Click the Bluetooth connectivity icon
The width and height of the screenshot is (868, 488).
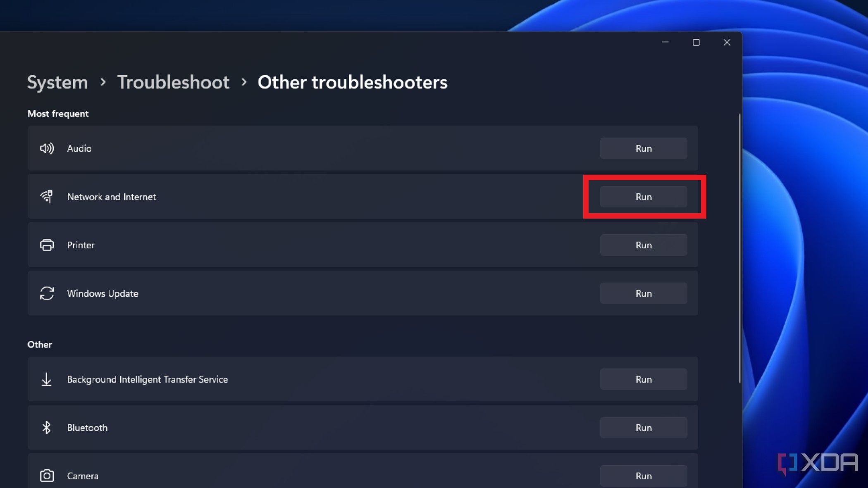coord(46,427)
